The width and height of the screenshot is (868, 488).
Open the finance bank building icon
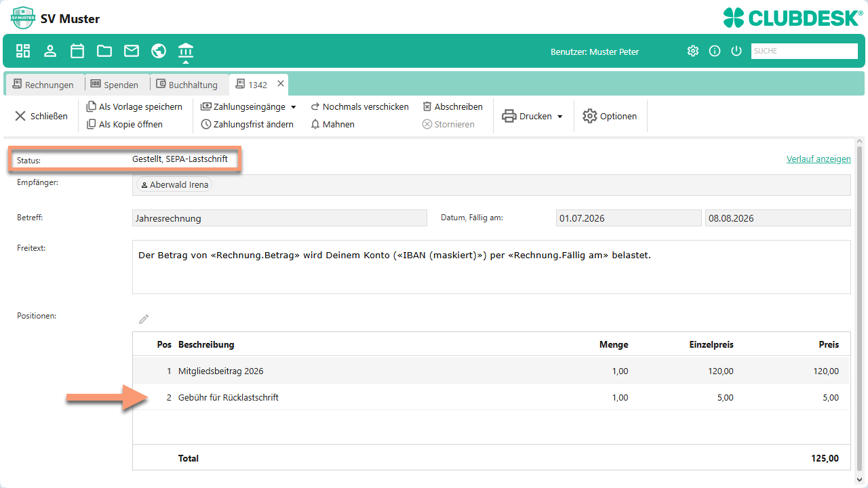(186, 51)
